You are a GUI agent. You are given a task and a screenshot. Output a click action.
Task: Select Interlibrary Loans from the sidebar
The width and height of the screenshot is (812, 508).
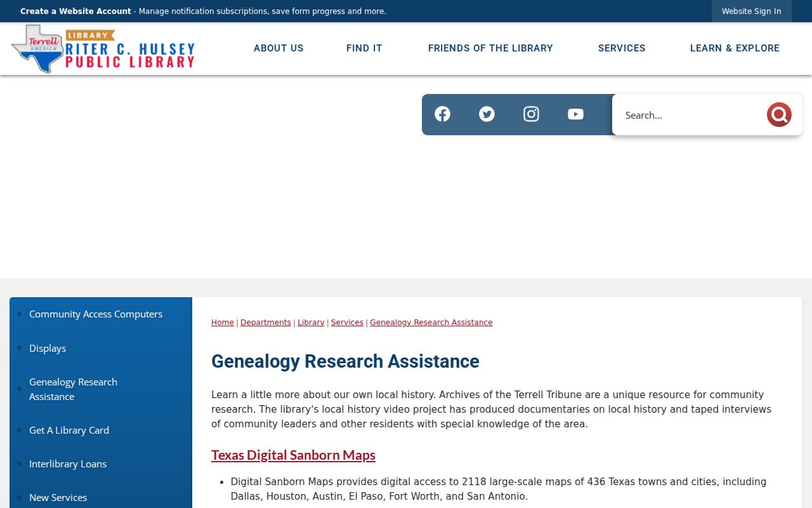pos(68,464)
